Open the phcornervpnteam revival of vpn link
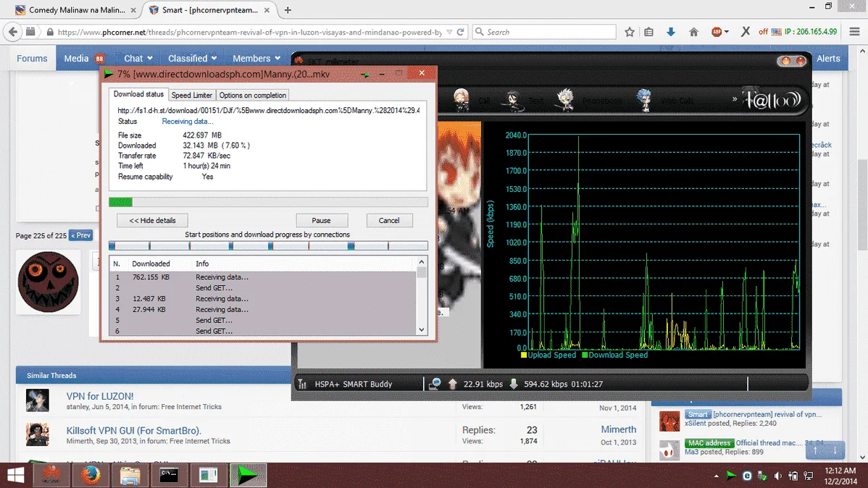This screenshot has height=488, width=868. pos(767,414)
